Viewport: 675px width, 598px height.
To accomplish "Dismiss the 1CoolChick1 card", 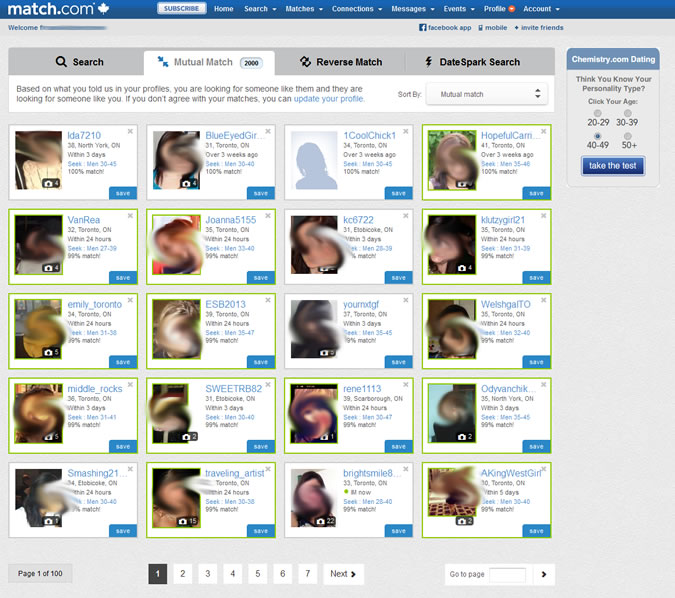I will coord(406,131).
